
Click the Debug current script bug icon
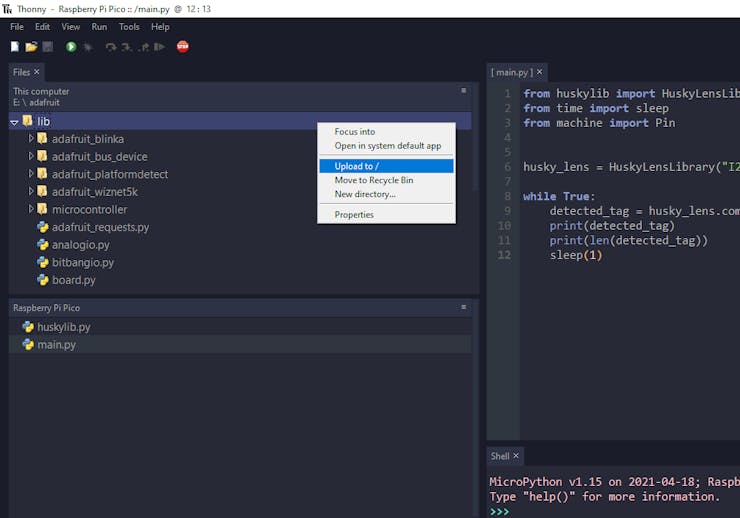point(88,47)
